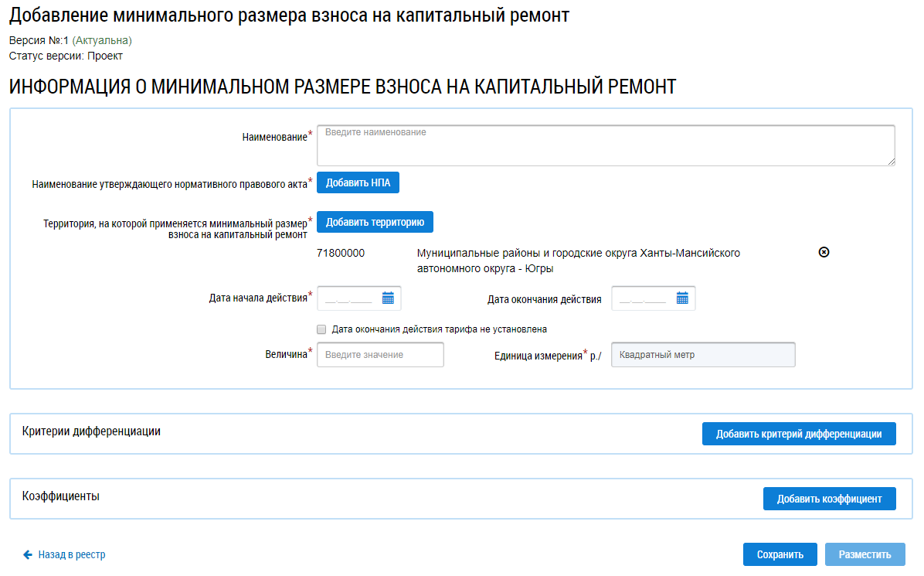Click the Разместить button
Image resolution: width=924 pixels, height=576 pixels.
(x=865, y=554)
